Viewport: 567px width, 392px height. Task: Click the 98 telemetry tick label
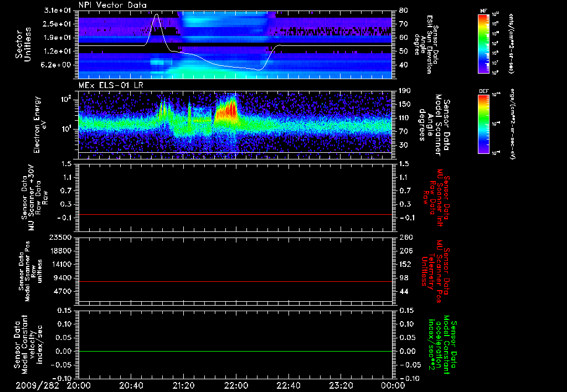click(404, 278)
